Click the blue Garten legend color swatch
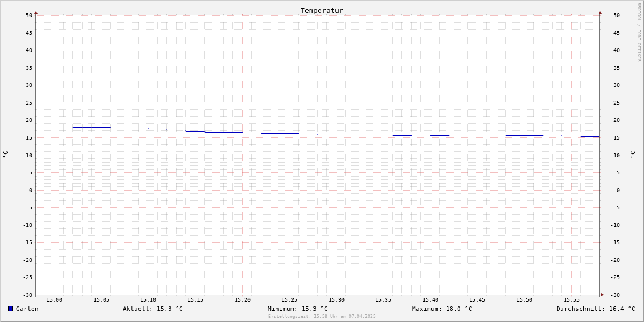The image size is (644, 322). coord(10,309)
